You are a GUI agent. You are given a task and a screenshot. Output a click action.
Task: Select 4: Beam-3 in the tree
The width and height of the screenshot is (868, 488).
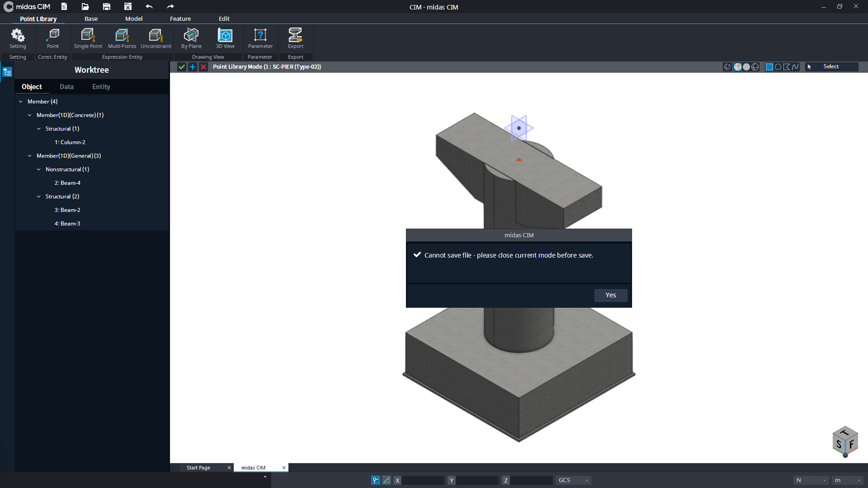[x=67, y=223]
